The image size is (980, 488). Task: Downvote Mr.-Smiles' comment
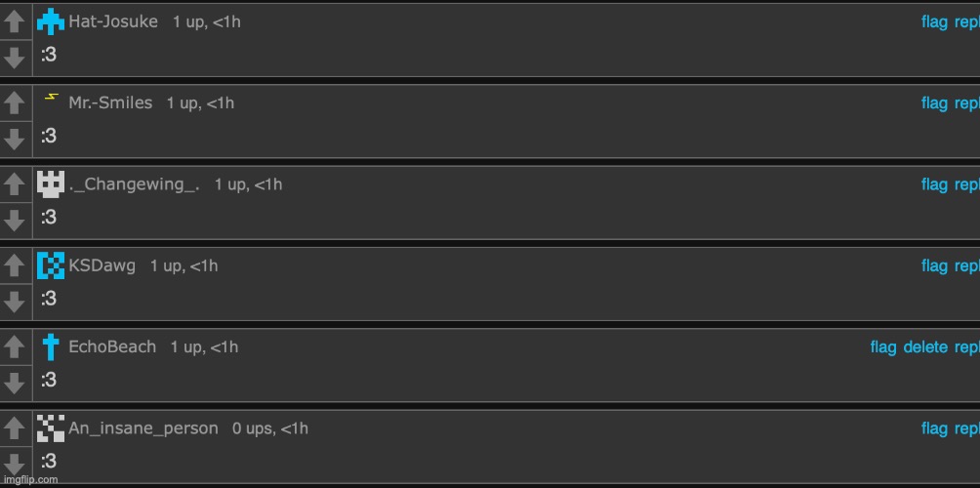click(x=14, y=139)
